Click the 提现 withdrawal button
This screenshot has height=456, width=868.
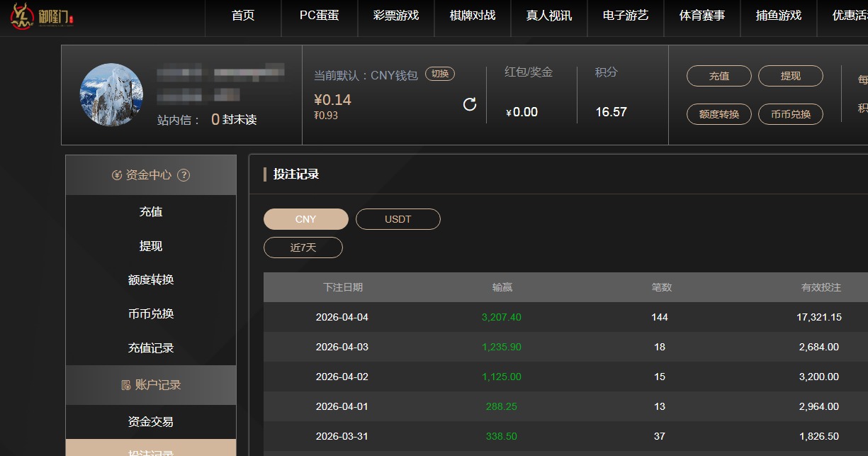pyautogui.click(x=790, y=75)
